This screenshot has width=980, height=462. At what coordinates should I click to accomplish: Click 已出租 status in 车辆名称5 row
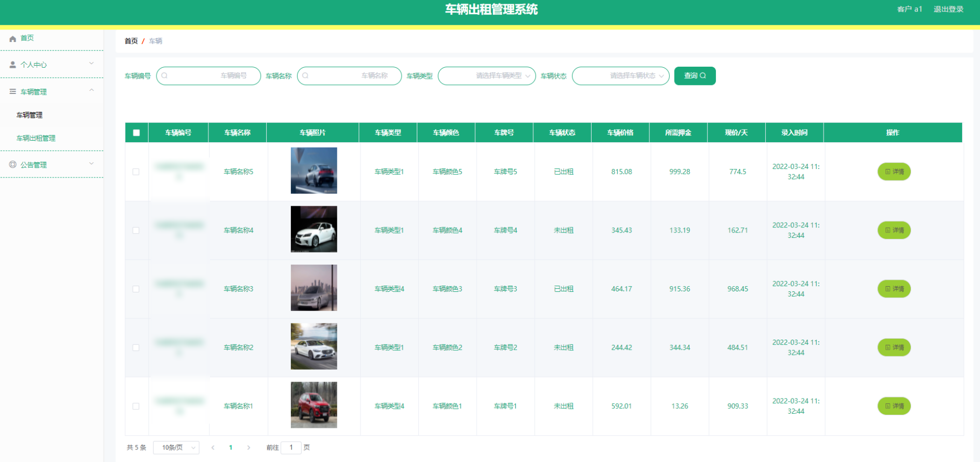click(x=564, y=172)
